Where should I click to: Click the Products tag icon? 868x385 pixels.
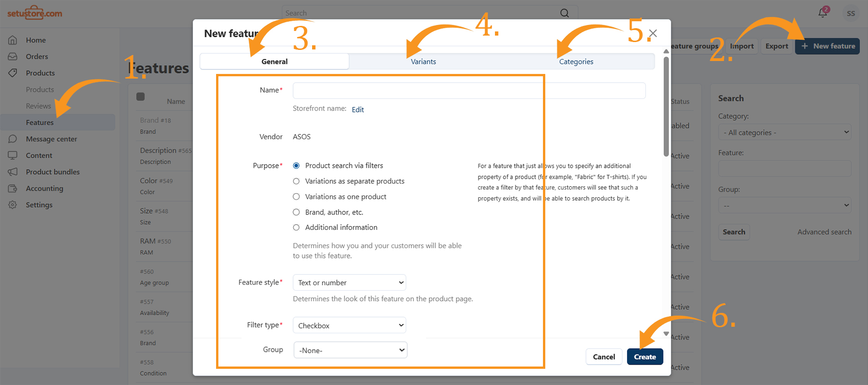click(x=12, y=73)
